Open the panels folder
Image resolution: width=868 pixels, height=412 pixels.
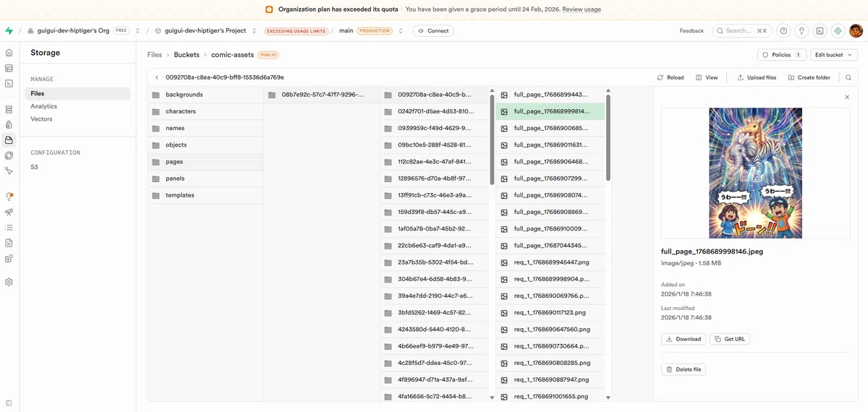(205, 179)
